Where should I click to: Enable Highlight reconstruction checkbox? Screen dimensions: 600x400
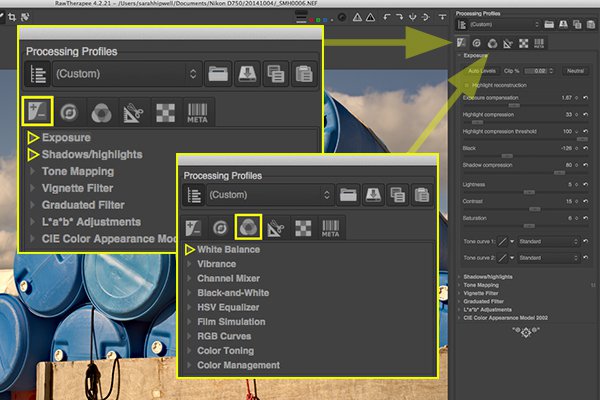[x=466, y=85]
